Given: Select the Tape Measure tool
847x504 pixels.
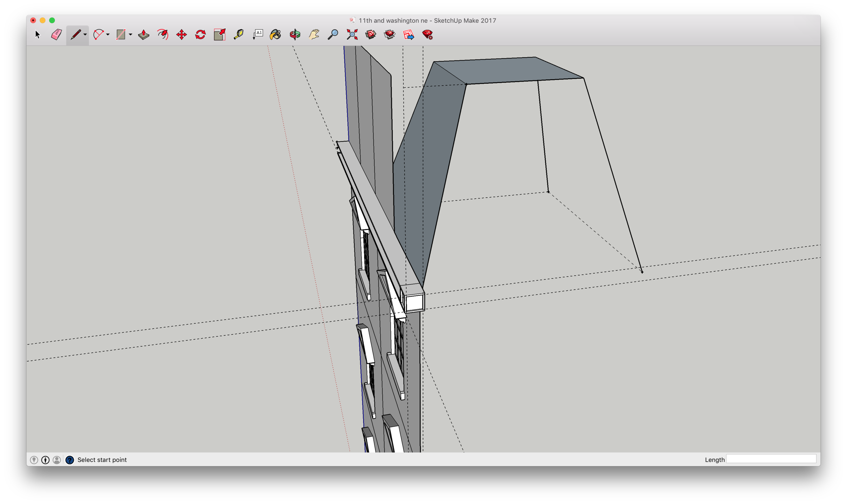Looking at the screenshot, I should point(239,35).
